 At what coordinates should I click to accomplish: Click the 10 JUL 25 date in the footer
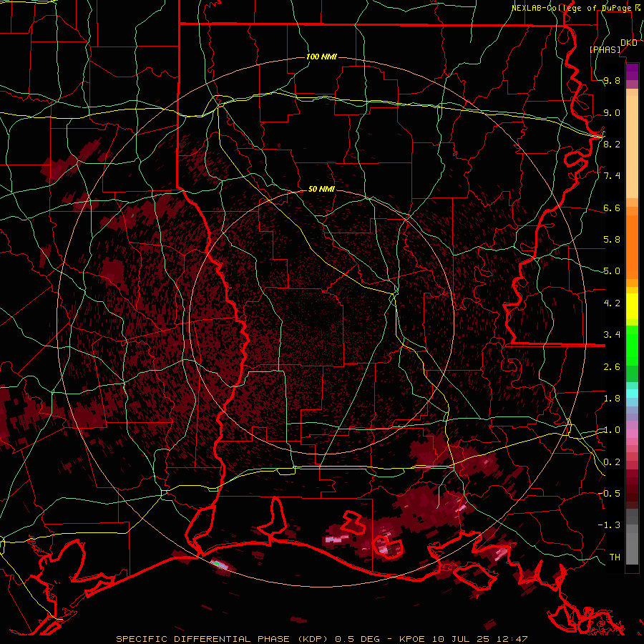point(460,639)
